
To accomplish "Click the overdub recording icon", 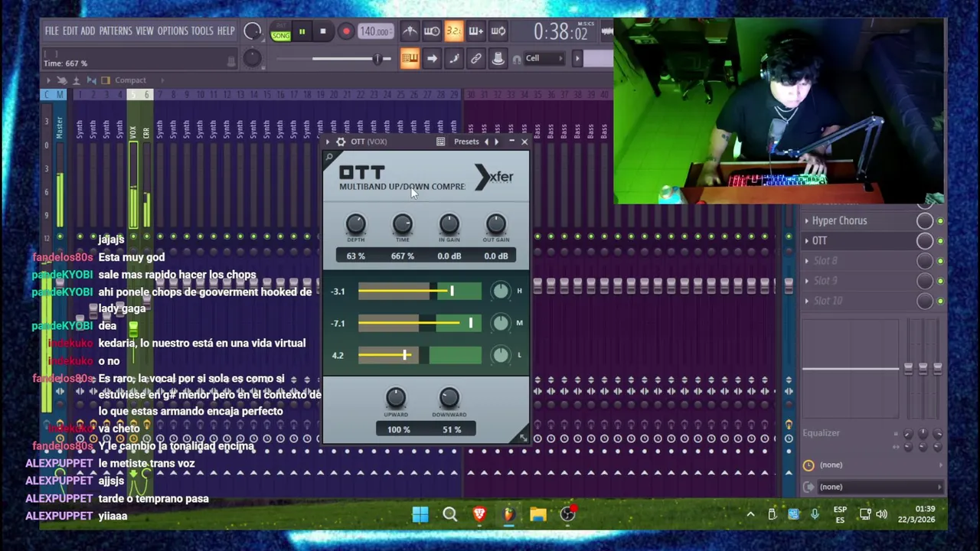I will tap(475, 31).
